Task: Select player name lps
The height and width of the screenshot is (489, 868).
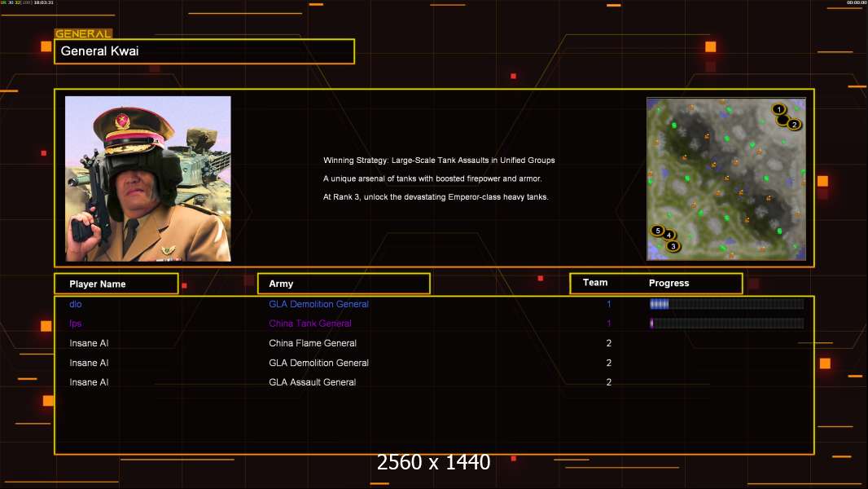Action: click(x=75, y=324)
